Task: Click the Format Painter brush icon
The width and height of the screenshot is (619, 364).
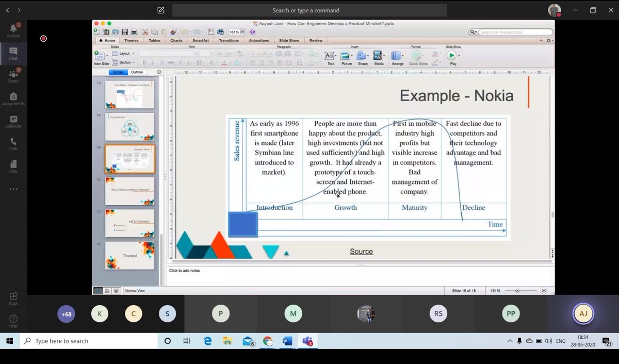Action: pos(173,32)
